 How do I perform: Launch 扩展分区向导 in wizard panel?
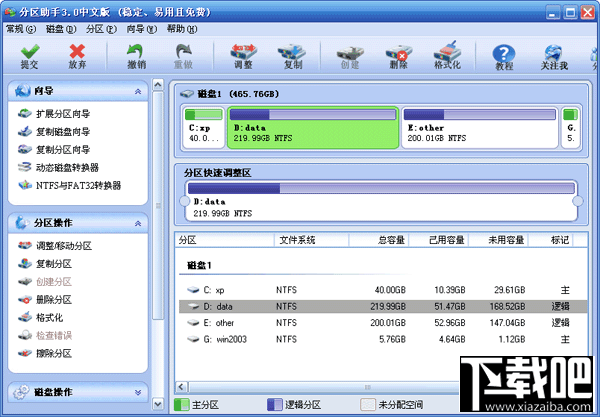tap(54, 114)
